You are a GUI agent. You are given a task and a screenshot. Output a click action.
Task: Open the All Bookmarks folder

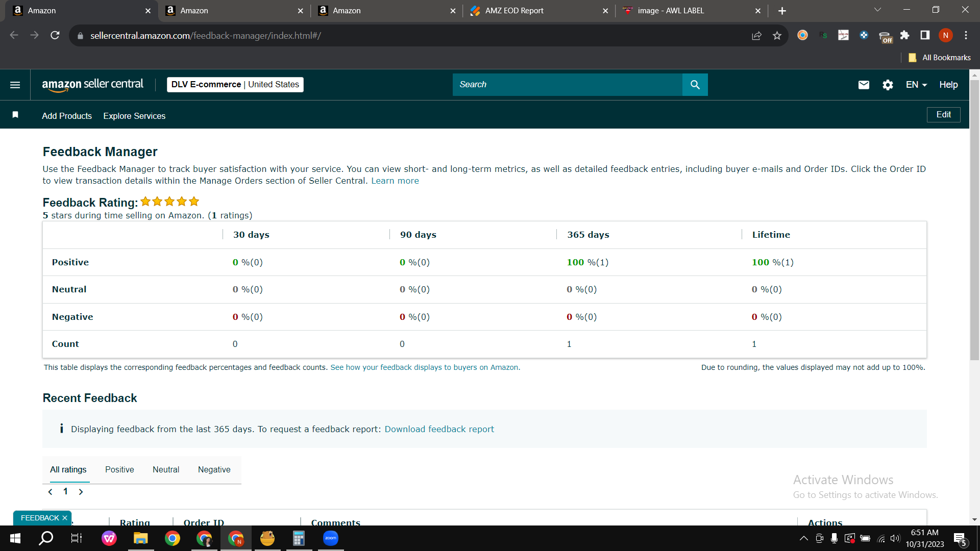(940, 58)
